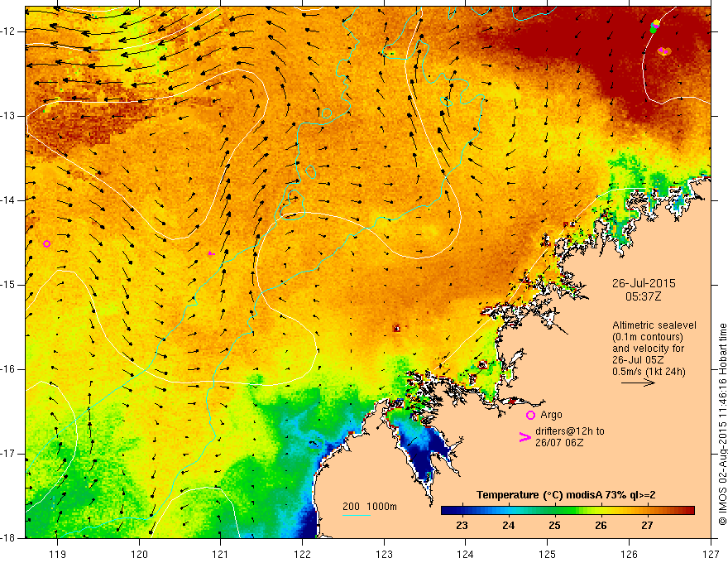This screenshot has width=728, height=563.
Task: Click the 'Temperature (°C) modisA 73% ql>=2' title
Action: click(566, 495)
